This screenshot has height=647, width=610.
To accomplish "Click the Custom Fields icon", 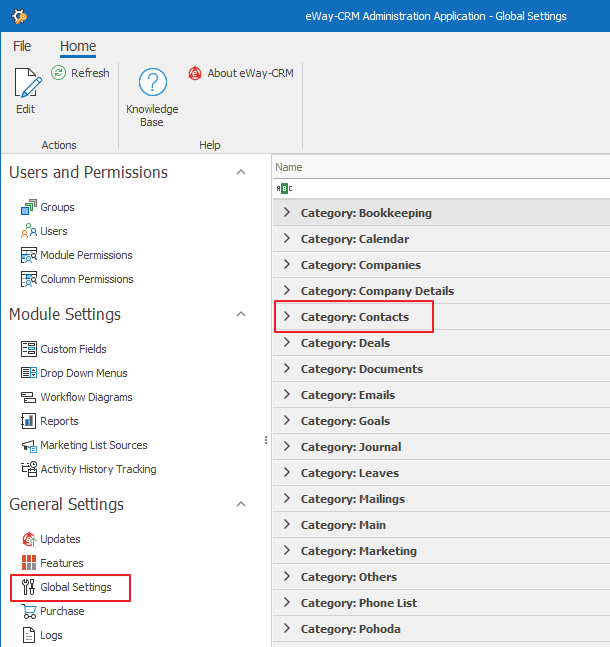I will coord(28,349).
